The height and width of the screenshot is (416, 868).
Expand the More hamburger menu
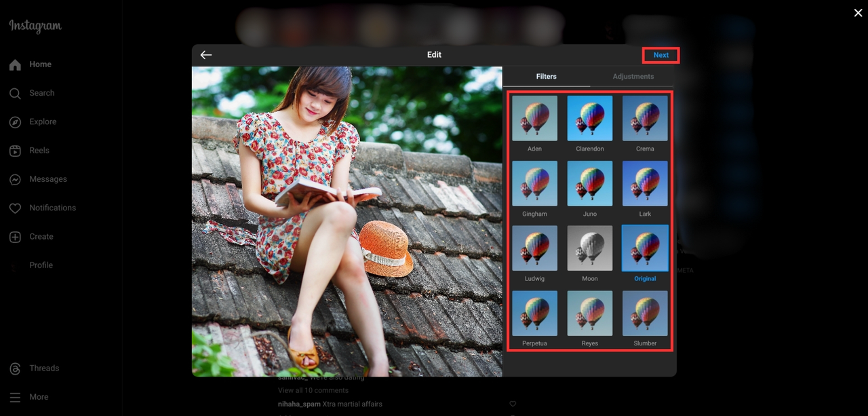pyautogui.click(x=15, y=397)
